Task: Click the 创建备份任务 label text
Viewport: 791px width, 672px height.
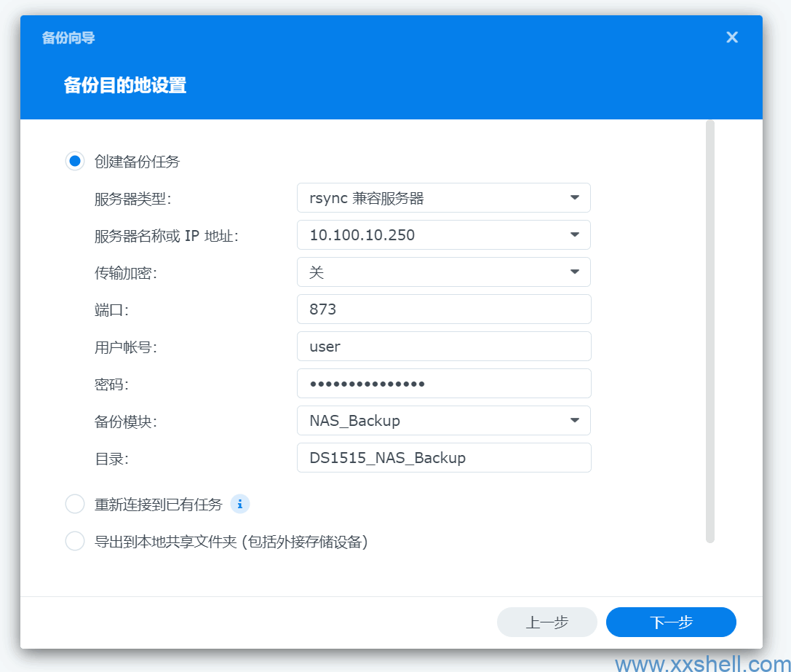Action: coord(137,162)
